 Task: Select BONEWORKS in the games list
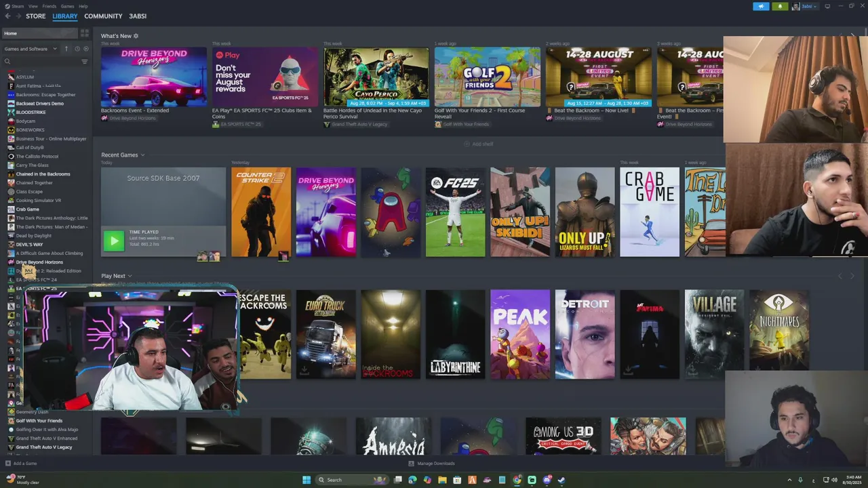tap(31, 130)
